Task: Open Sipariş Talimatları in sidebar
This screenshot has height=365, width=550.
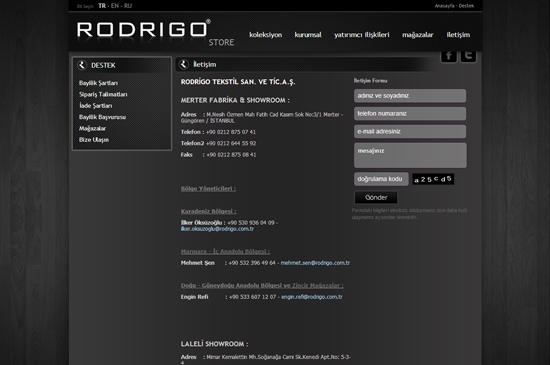Action: (x=103, y=94)
